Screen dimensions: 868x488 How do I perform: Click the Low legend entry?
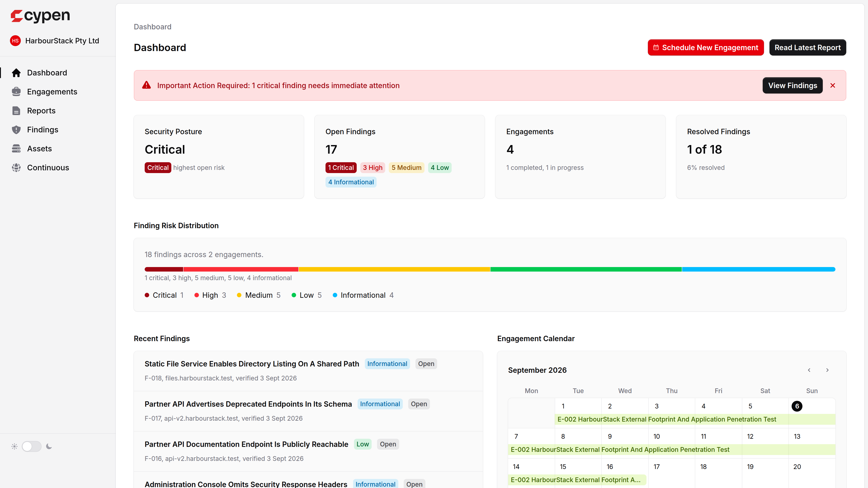pyautogui.click(x=307, y=295)
